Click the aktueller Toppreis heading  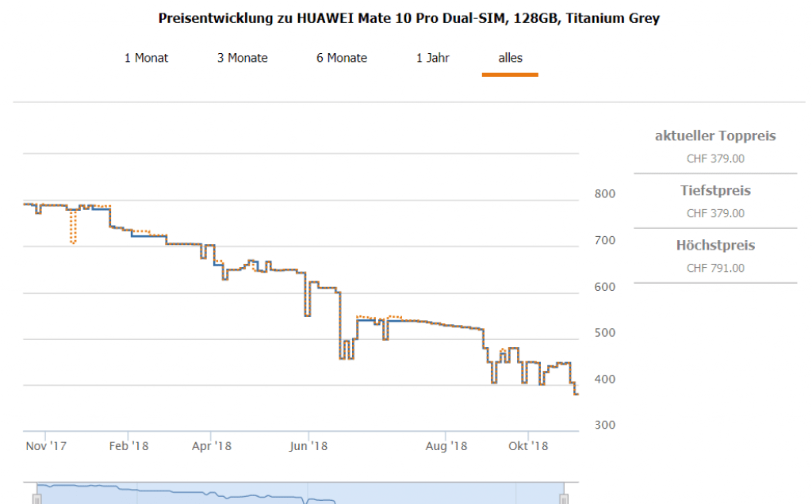[x=715, y=136]
